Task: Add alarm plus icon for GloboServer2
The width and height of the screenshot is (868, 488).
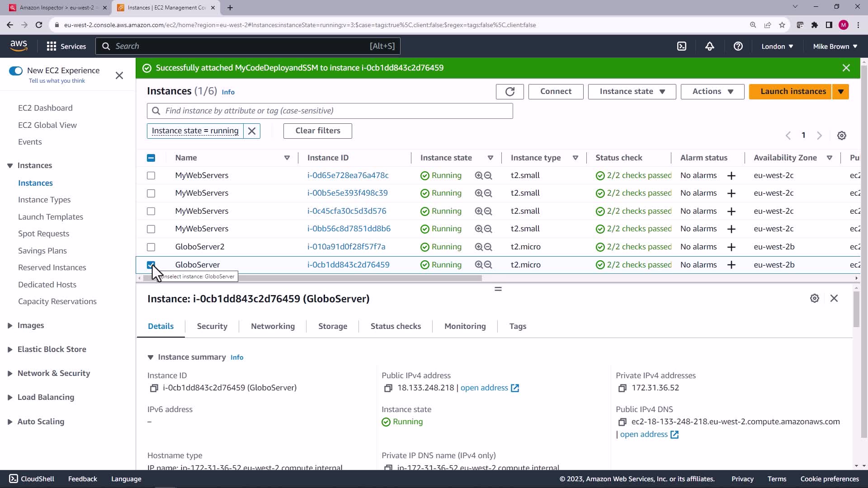Action: [731, 247]
